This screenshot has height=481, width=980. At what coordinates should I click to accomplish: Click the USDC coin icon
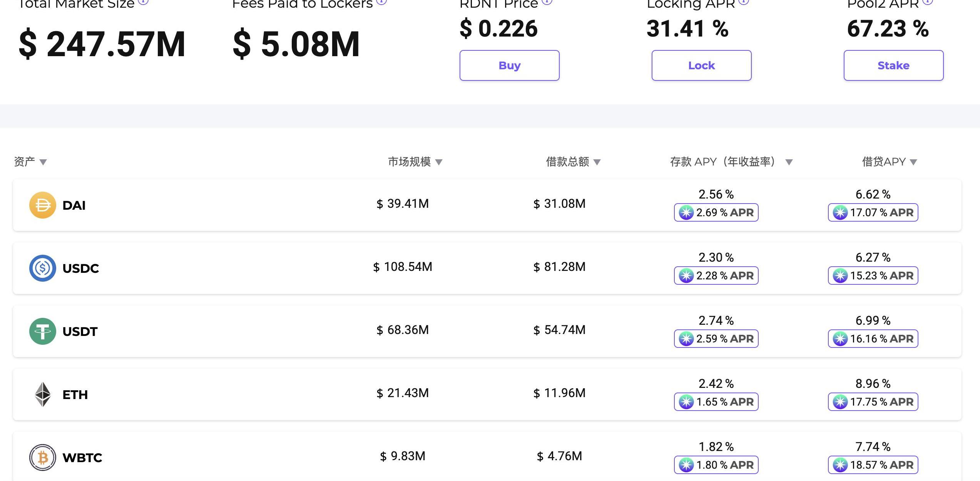(43, 268)
